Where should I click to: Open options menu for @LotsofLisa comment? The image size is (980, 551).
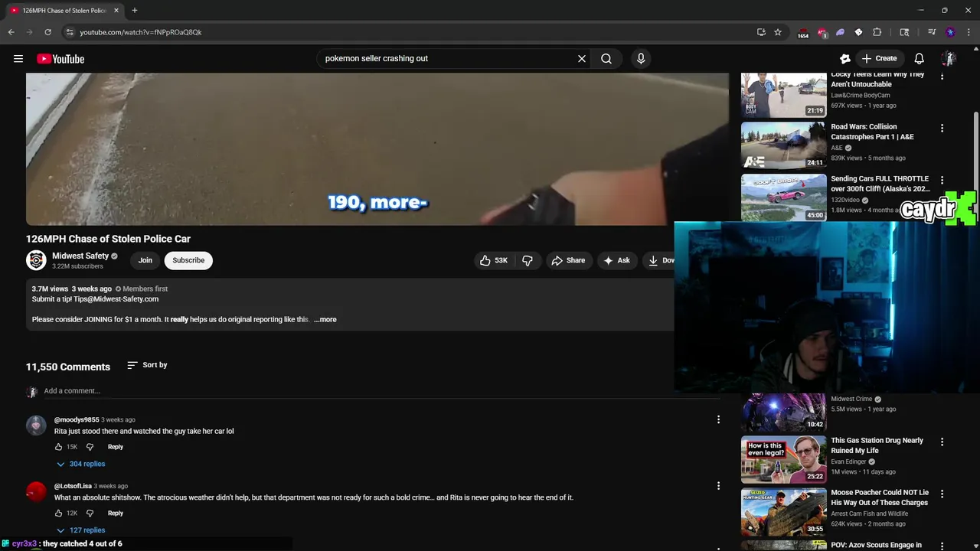718,486
